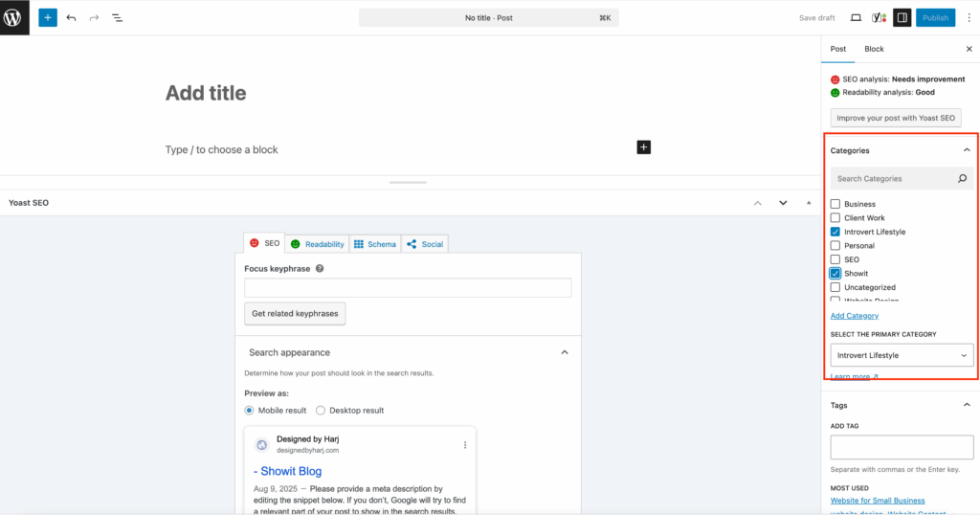980x515 pixels.
Task: Uncheck the Introvert Lifestyle category
Action: 835,232
